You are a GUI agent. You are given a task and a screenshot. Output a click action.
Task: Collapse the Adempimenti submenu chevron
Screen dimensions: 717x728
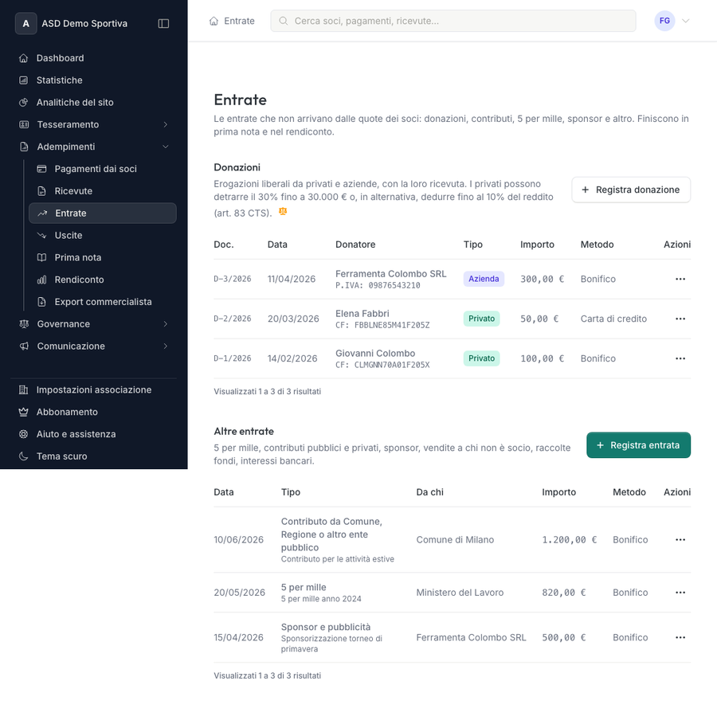point(166,147)
